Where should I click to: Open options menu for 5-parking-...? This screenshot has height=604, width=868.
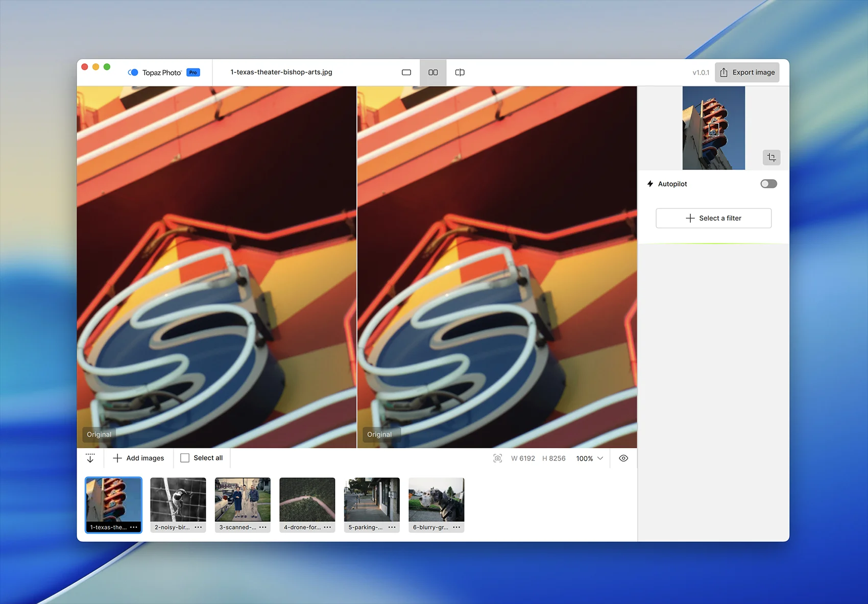[x=392, y=527]
